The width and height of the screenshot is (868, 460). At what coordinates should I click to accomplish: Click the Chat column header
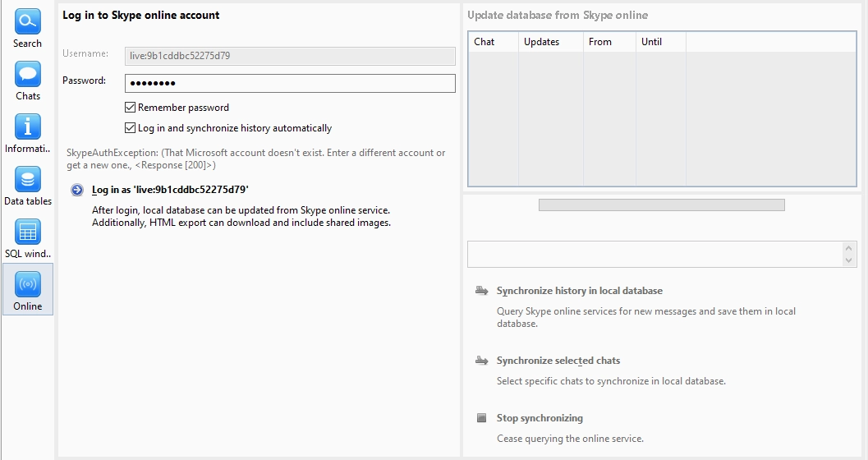pos(493,42)
